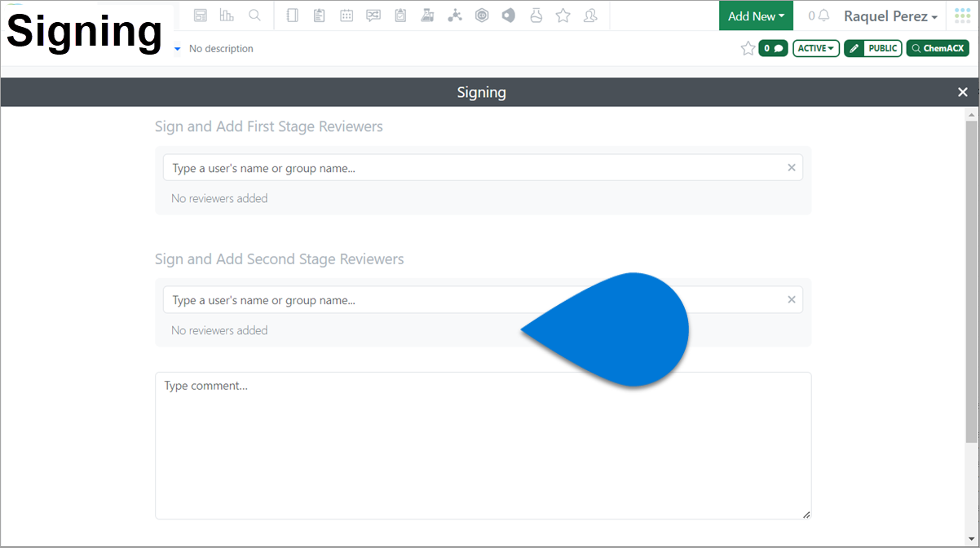Click the notifications bell icon
Screen dimensions: 980x548
(x=824, y=15)
